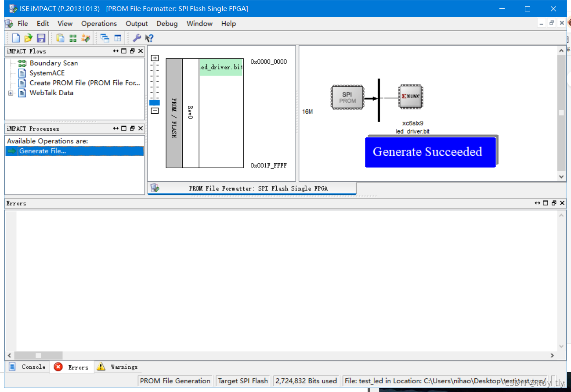Click the Errors horizontal scrollbar left arrow

coord(10,356)
